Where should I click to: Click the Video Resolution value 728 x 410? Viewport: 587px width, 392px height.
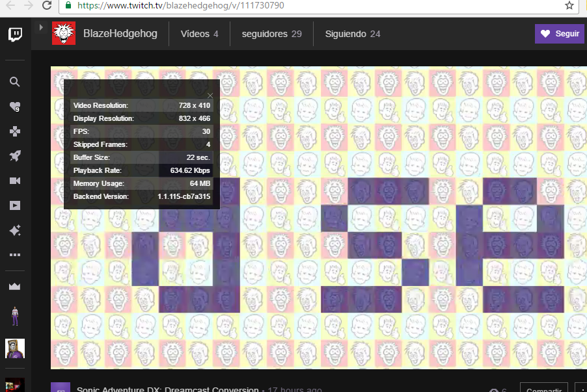195,105
